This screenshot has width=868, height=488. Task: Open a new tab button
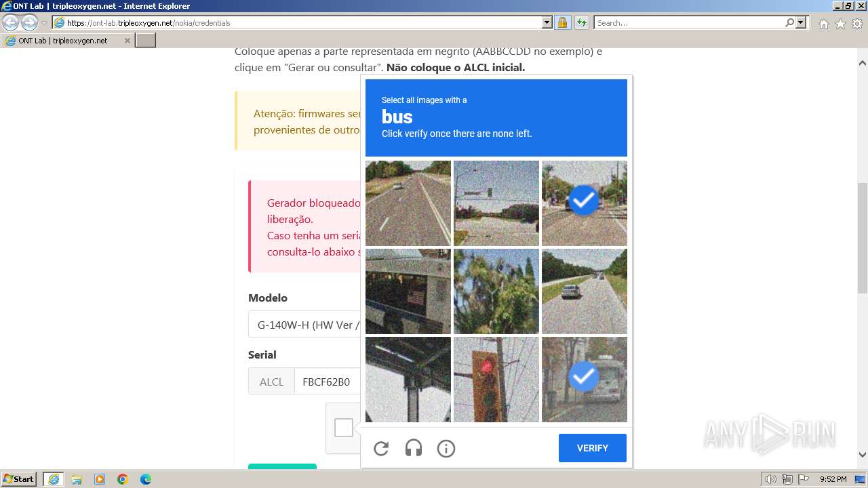[146, 41]
